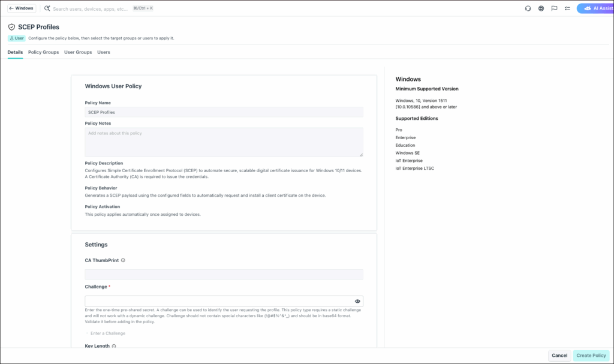Click the search magnifier icon
This screenshot has width=614, height=364.
47,8
